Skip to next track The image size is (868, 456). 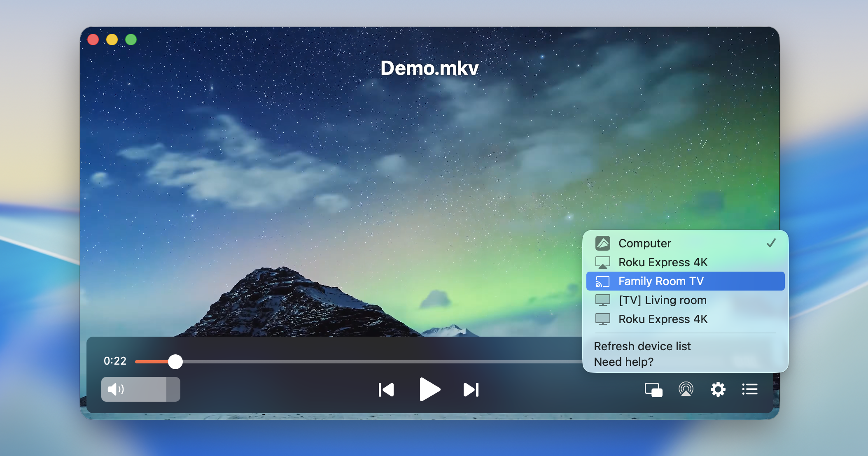[x=471, y=390]
